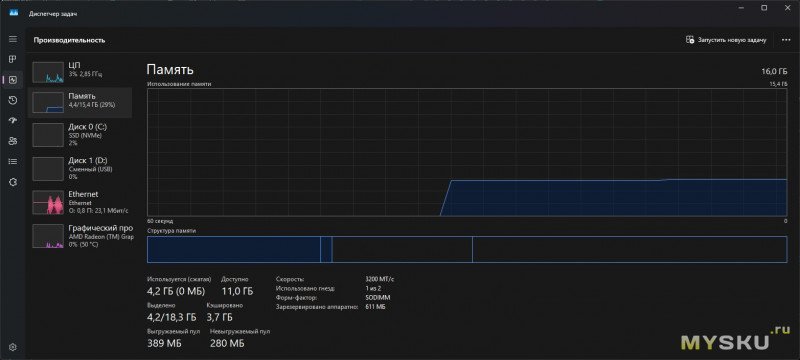Click the Память heading

click(x=170, y=70)
